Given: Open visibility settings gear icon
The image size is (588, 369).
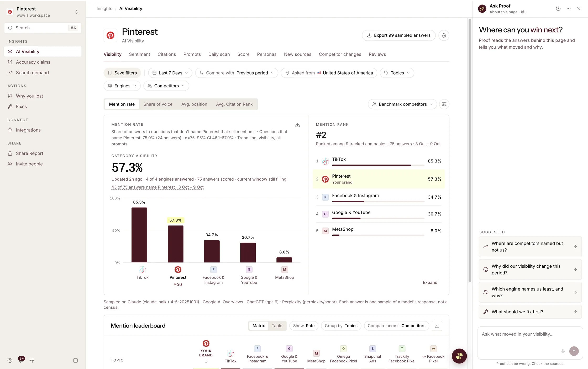Looking at the screenshot, I should [444, 35].
